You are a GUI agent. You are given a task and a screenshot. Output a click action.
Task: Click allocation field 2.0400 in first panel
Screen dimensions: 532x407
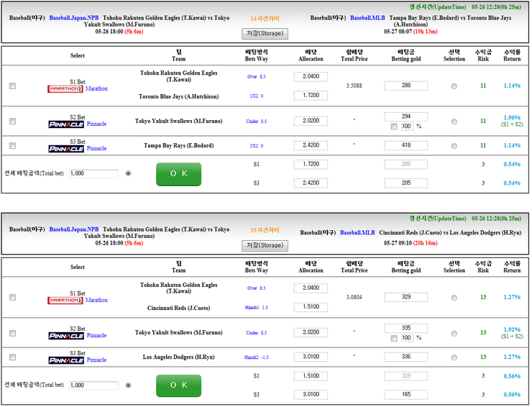click(311, 77)
